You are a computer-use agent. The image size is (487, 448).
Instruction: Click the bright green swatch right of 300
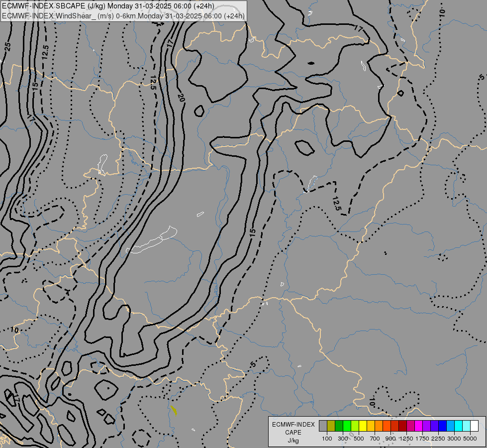click(347, 426)
